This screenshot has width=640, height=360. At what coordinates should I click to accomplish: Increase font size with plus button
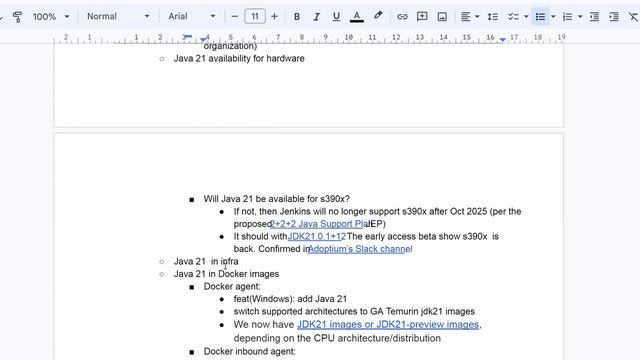pyautogui.click(x=274, y=16)
